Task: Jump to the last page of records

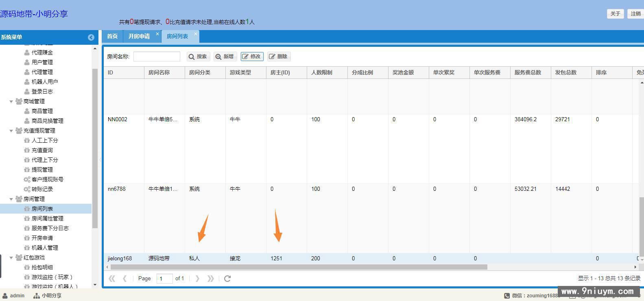Action: [210, 279]
